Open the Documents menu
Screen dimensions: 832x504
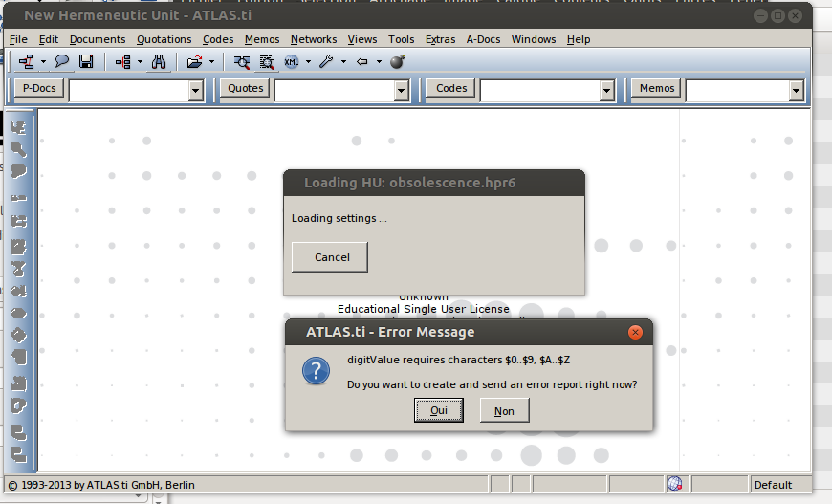pos(98,39)
